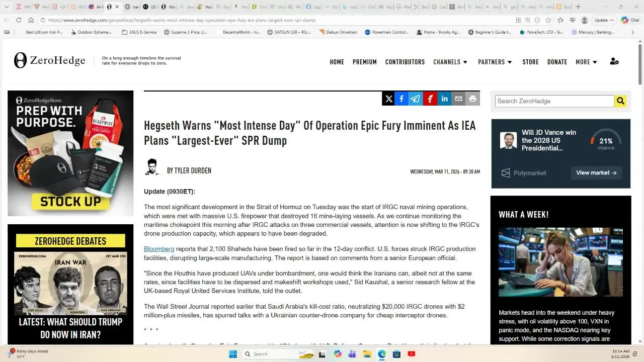Open Mercury Banking bookmark
This screenshot has width=644, height=362.
click(x=593, y=32)
